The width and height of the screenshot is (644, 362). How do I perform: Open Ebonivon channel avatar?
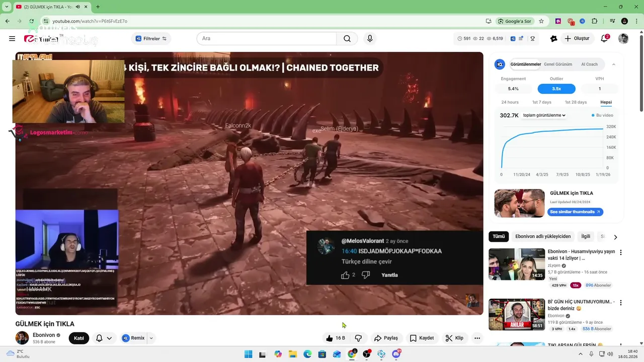point(22,338)
